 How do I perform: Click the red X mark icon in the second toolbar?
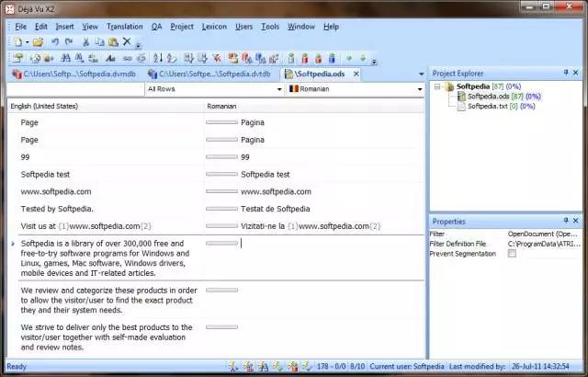click(x=217, y=58)
